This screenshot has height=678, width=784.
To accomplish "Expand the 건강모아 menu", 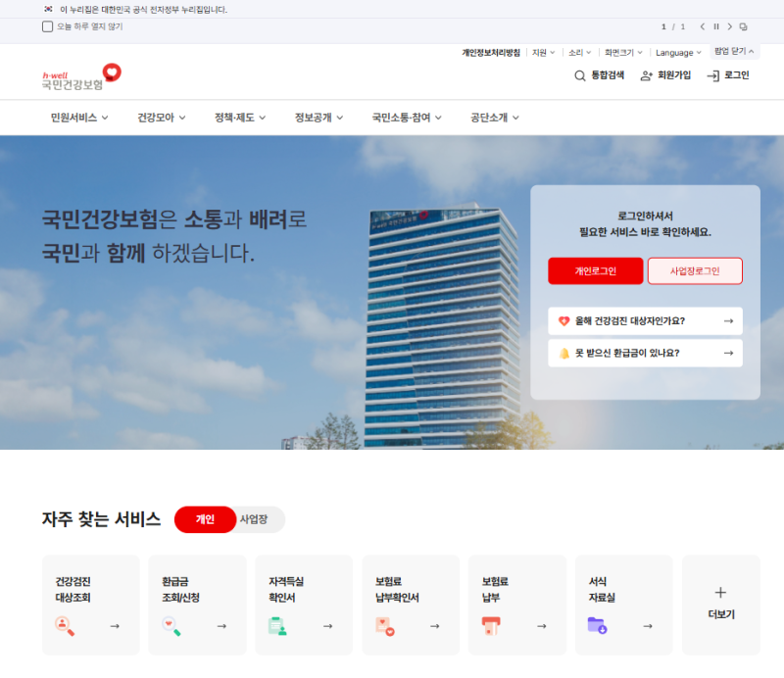I will tap(162, 118).
